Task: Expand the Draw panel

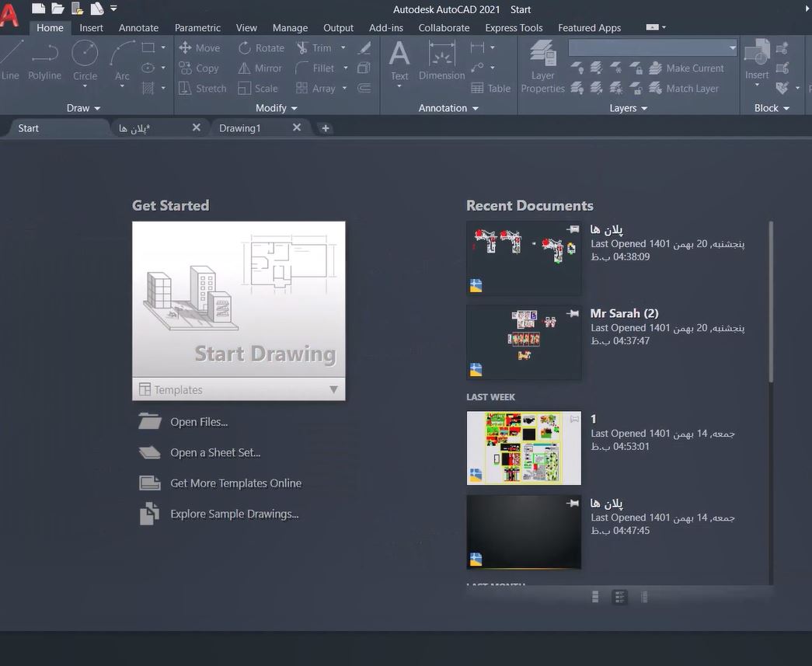Action: coord(83,108)
